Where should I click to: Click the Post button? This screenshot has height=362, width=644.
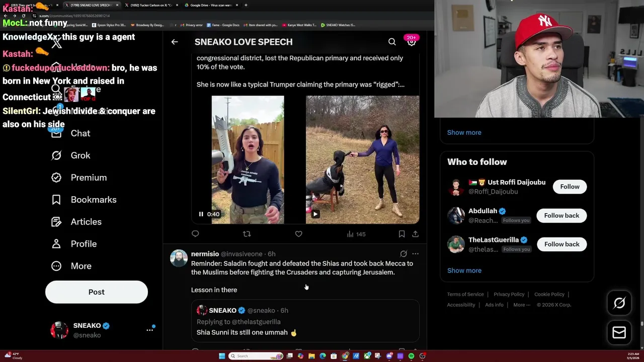click(x=97, y=292)
